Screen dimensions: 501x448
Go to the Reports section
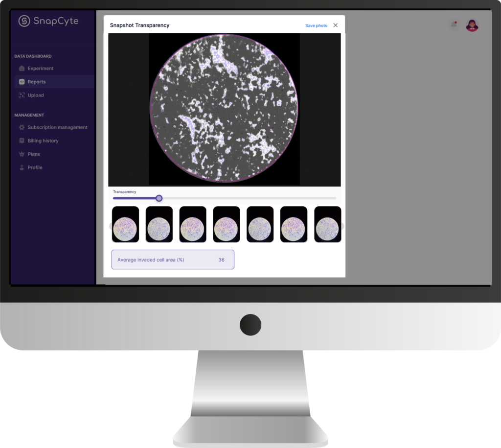(54, 82)
